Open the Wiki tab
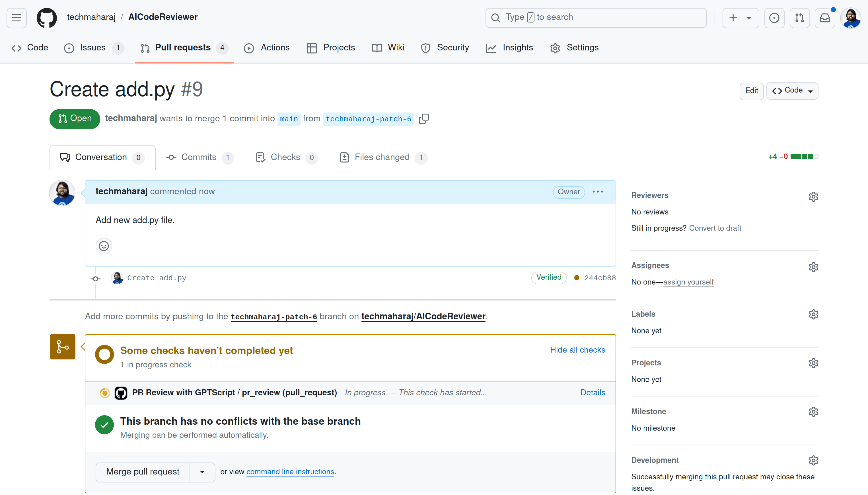Viewport: 868px width, 495px height. 388,48
